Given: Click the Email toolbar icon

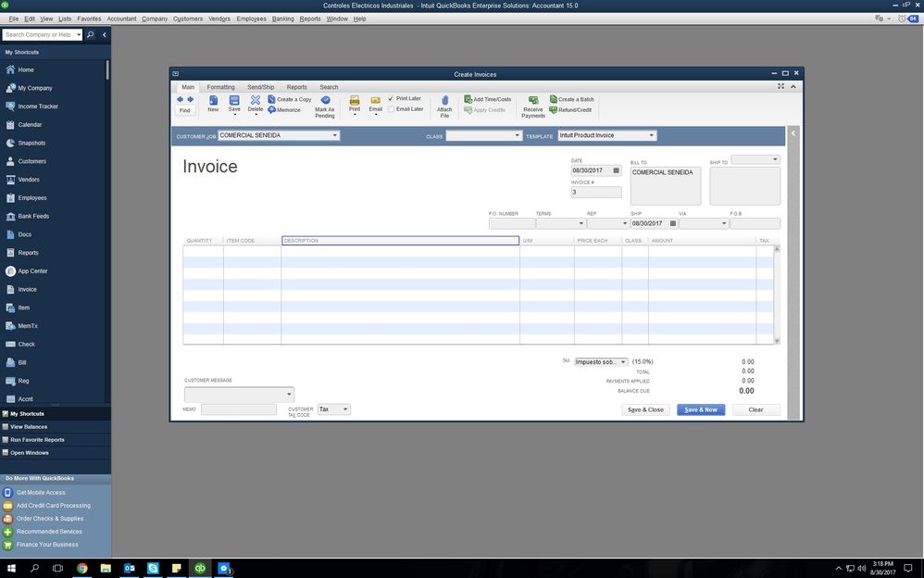Looking at the screenshot, I should [x=375, y=100].
